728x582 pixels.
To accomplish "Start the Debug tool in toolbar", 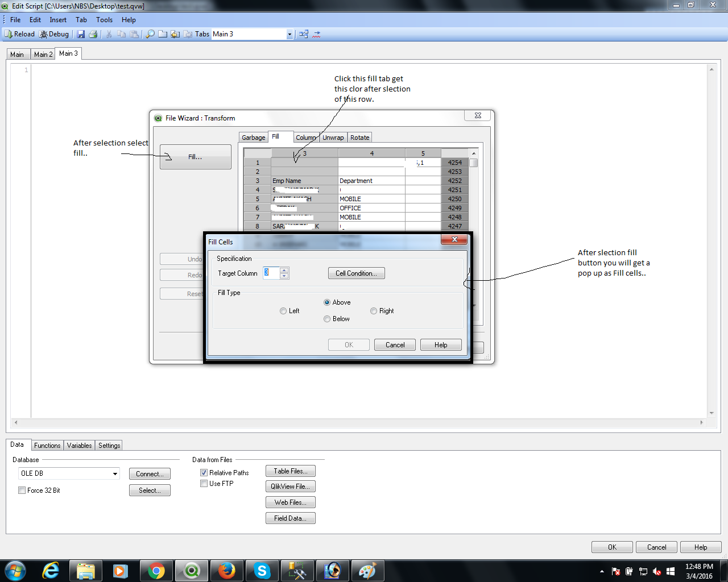I will pyautogui.click(x=53, y=34).
